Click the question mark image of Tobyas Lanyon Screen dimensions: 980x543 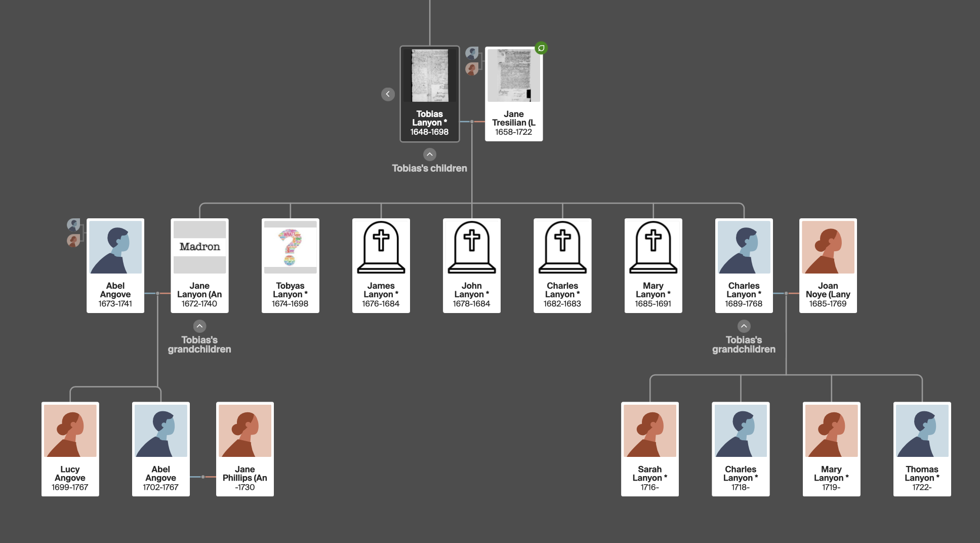[x=290, y=247]
